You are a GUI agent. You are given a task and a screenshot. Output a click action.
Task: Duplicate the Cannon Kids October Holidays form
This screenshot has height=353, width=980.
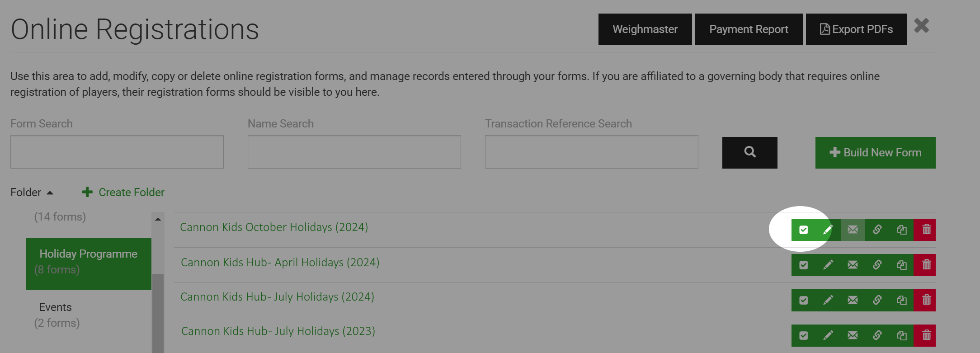901,230
